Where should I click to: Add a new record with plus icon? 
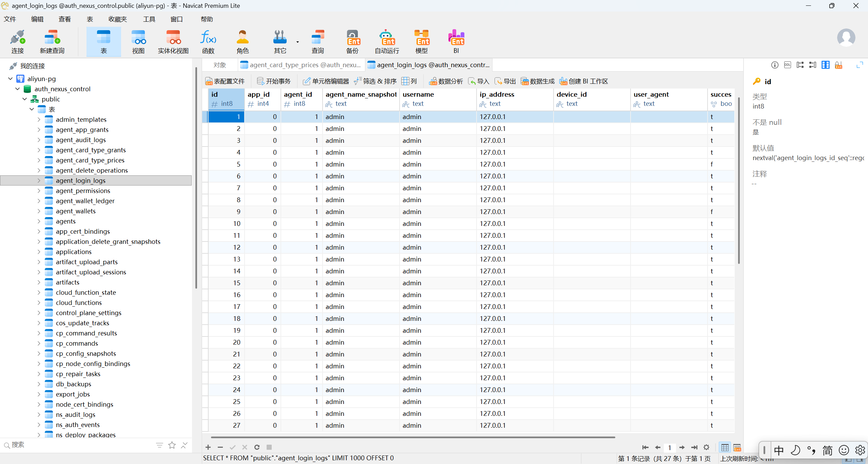coord(208,447)
